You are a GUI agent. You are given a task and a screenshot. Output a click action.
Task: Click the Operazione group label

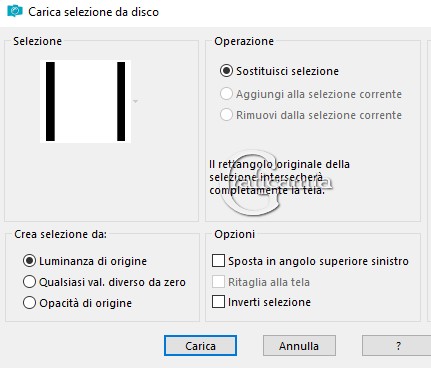(x=244, y=41)
